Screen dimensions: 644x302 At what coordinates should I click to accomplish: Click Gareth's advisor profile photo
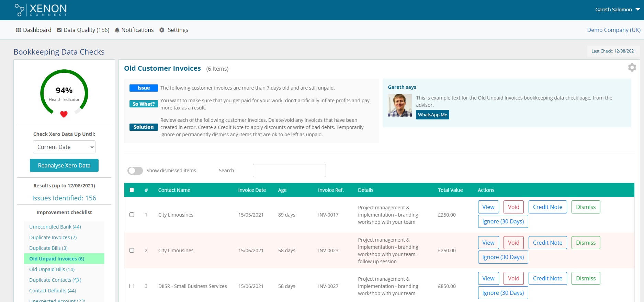pos(400,105)
